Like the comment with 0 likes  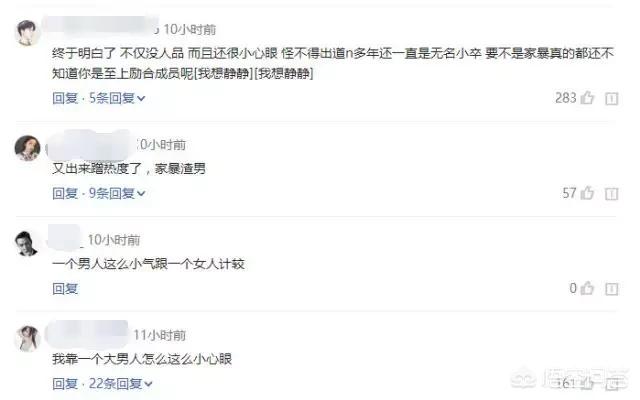coord(587,288)
